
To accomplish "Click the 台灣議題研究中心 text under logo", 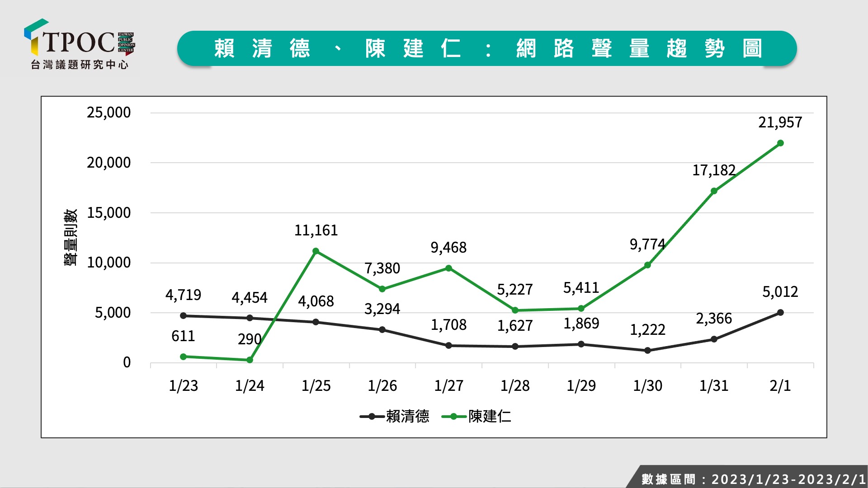I will tap(80, 65).
